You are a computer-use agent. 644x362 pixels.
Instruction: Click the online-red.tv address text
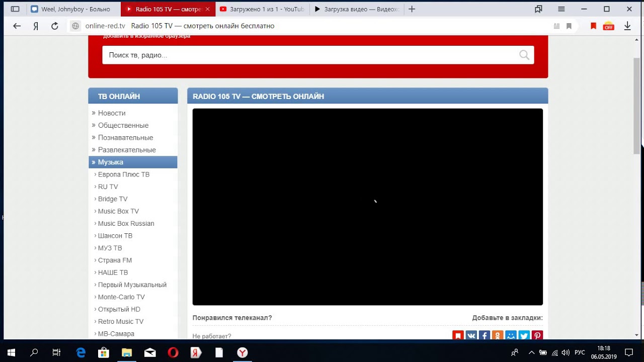point(105,26)
